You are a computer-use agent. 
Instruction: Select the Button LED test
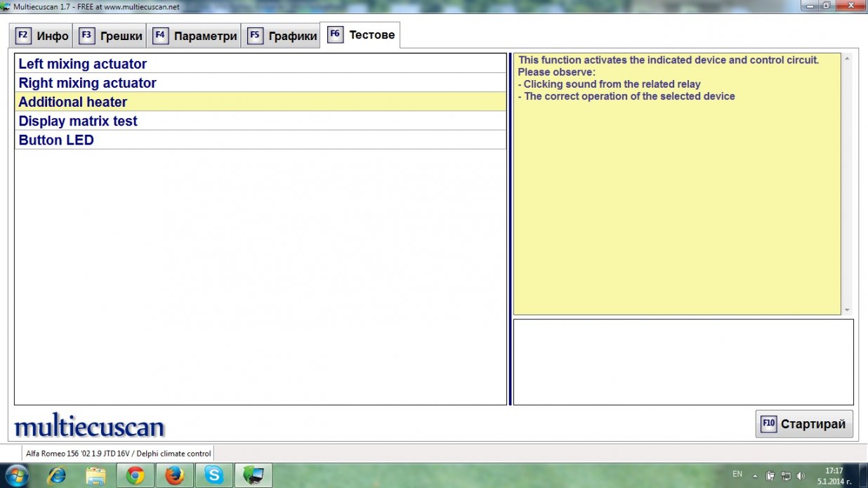coord(260,140)
